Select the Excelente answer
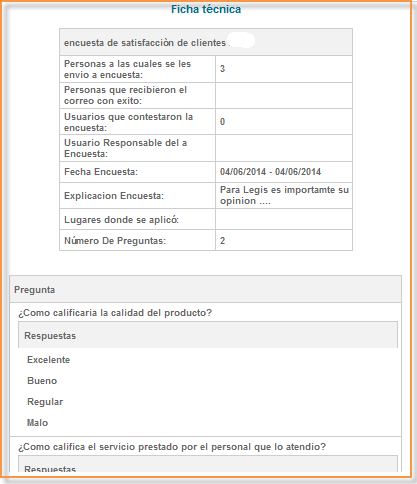This screenshot has width=417, height=484. coord(49,360)
